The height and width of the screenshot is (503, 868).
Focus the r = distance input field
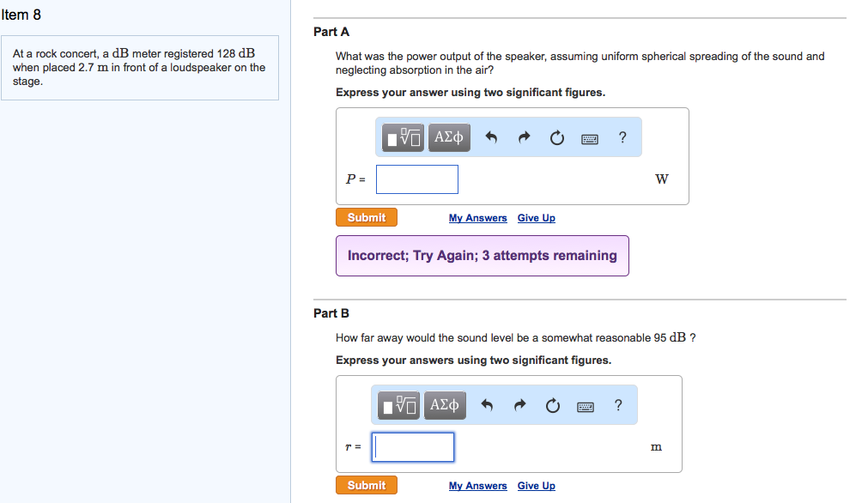[x=413, y=447]
